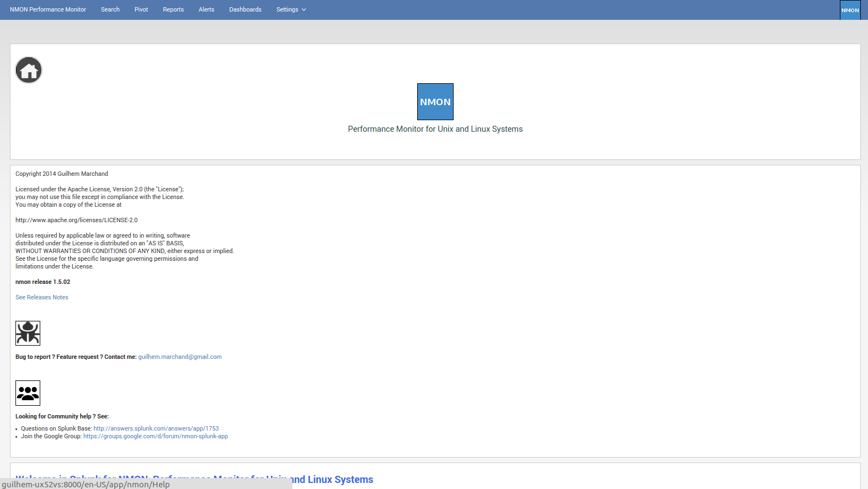The width and height of the screenshot is (868, 489).
Task: Click 'Performance Monitor for Unix and Linux Systems' subtitle
Action: point(435,129)
